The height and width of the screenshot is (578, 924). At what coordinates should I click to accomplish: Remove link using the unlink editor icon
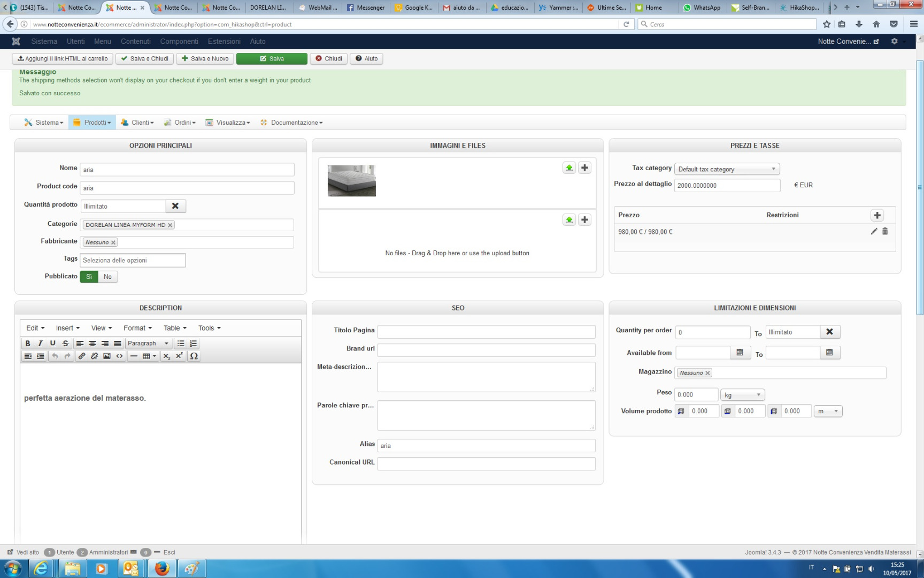[x=94, y=356]
